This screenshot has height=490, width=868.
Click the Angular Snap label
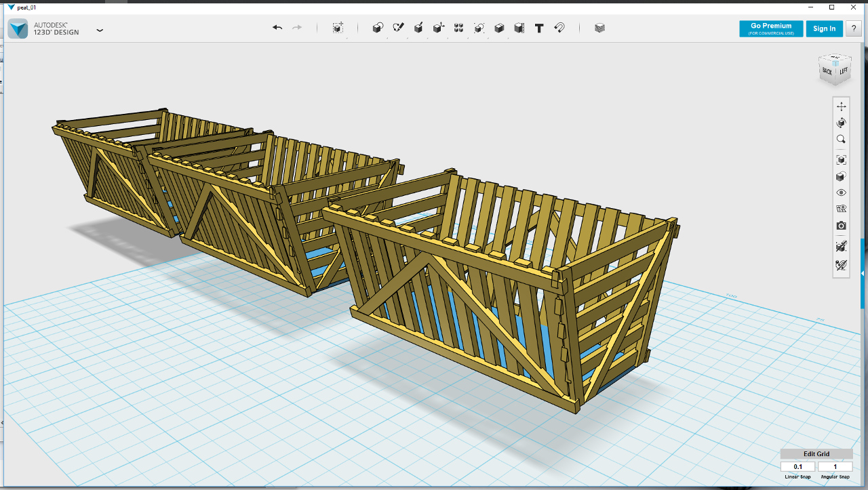pyautogui.click(x=835, y=477)
